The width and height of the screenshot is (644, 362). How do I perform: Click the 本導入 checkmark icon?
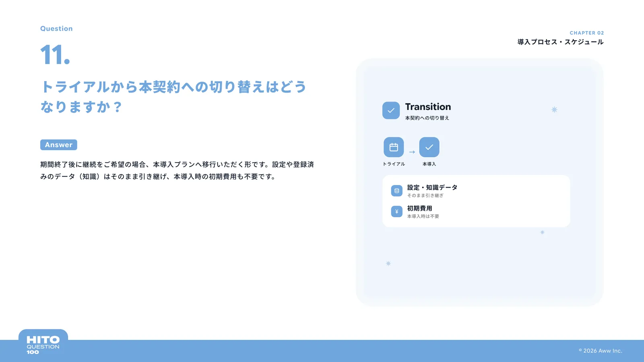click(x=429, y=147)
